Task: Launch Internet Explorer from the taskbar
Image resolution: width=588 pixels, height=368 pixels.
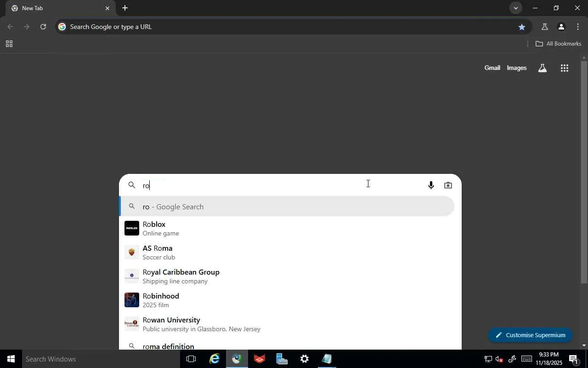Action: click(214, 359)
